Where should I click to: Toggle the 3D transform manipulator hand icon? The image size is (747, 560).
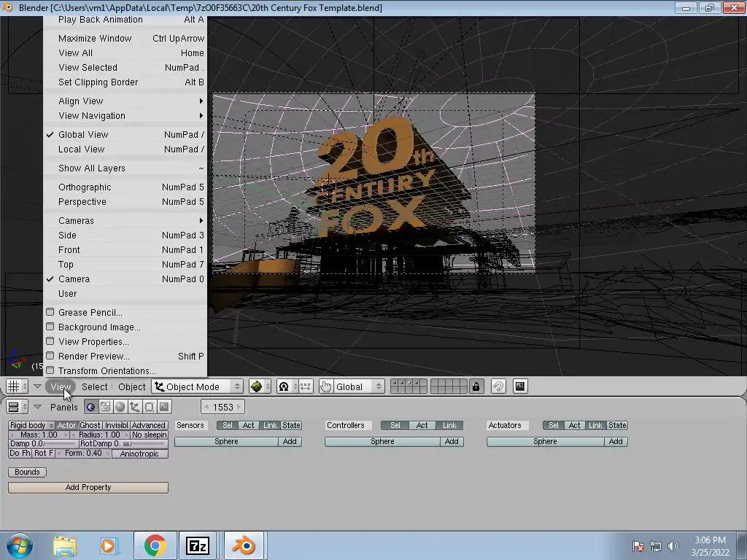pos(326,386)
